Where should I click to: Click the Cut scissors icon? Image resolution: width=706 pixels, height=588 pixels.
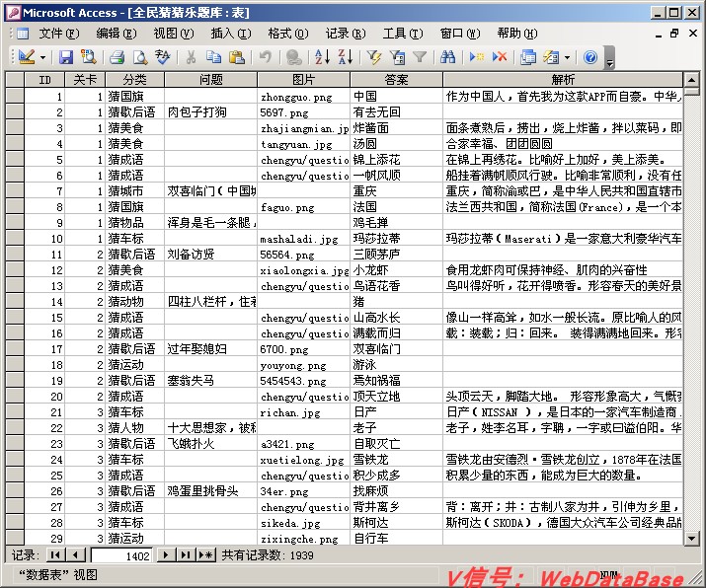(x=191, y=57)
